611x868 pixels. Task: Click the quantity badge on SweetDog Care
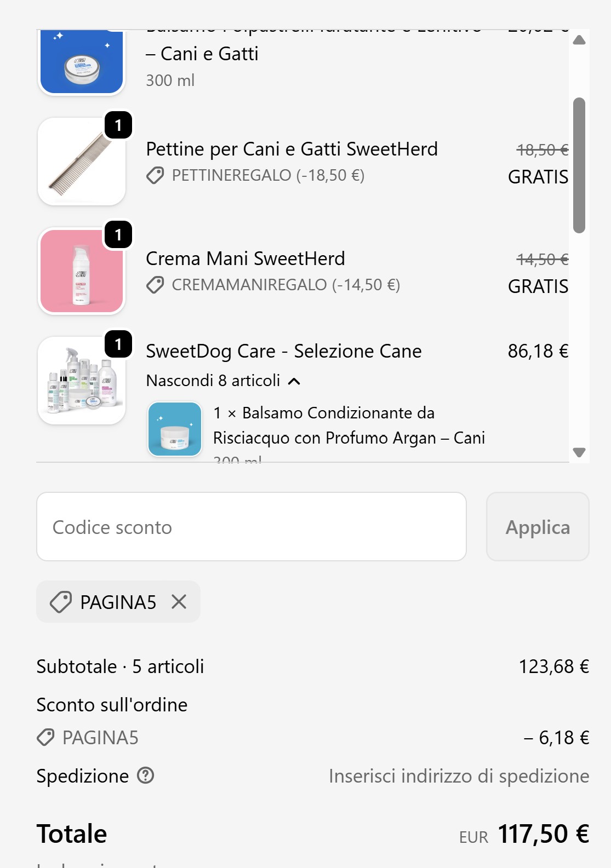[x=118, y=344]
